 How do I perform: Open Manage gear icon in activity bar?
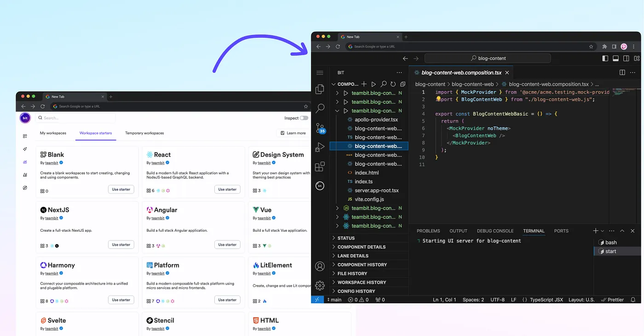click(x=320, y=285)
